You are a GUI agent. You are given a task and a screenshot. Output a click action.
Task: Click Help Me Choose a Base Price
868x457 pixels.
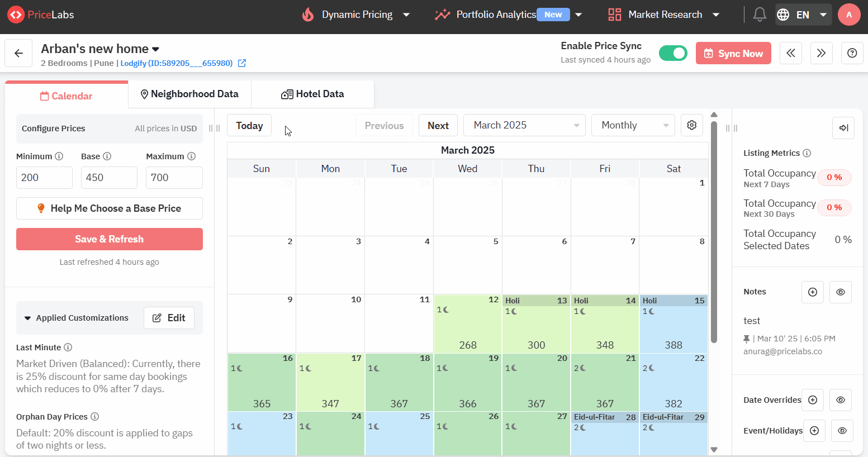click(110, 208)
